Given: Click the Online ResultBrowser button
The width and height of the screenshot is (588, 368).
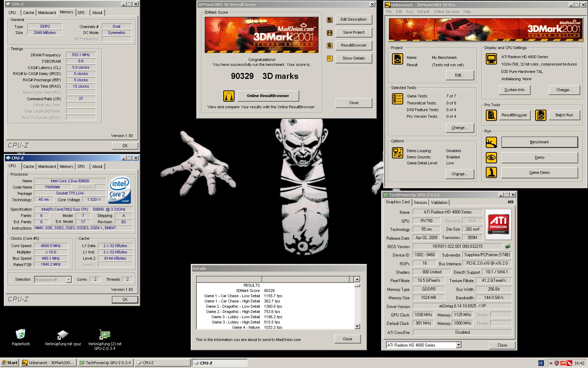Looking at the screenshot, I should pyautogui.click(x=268, y=96).
